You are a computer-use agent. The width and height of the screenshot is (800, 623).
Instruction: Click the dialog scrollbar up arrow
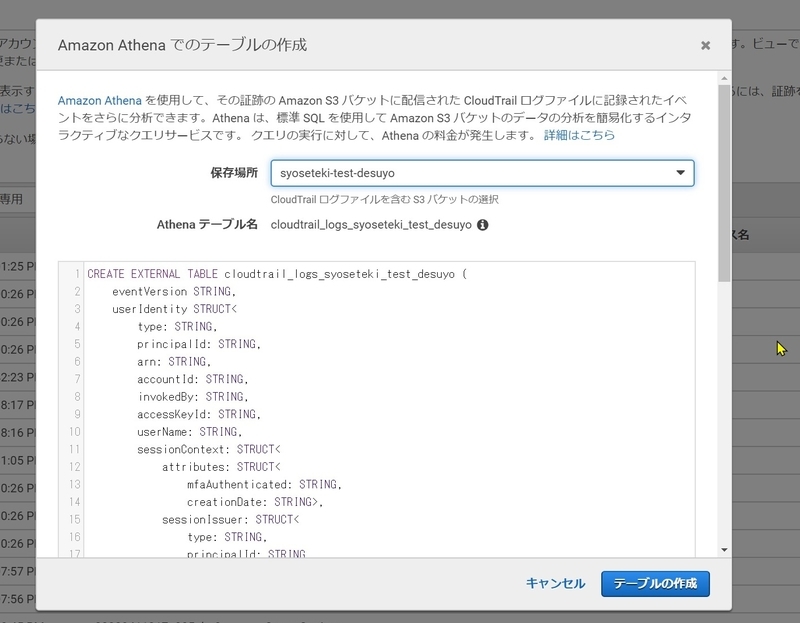pos(724,79)
